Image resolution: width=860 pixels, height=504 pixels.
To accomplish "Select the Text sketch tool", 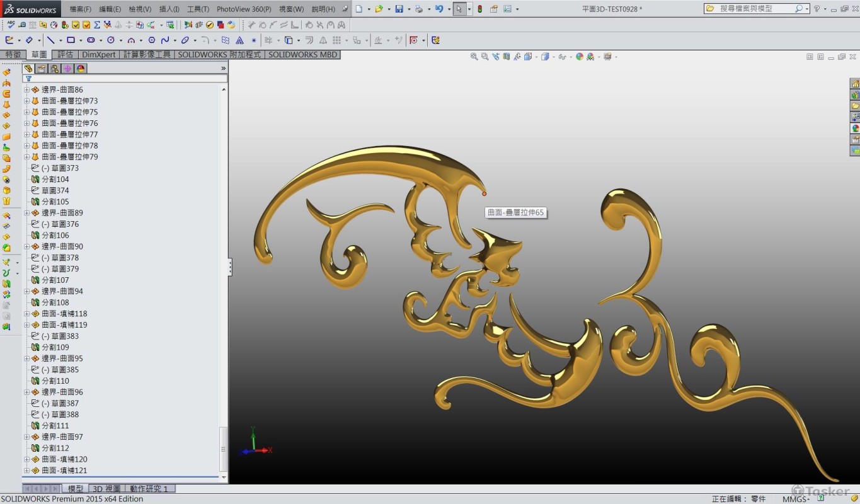I will point(239,40).
